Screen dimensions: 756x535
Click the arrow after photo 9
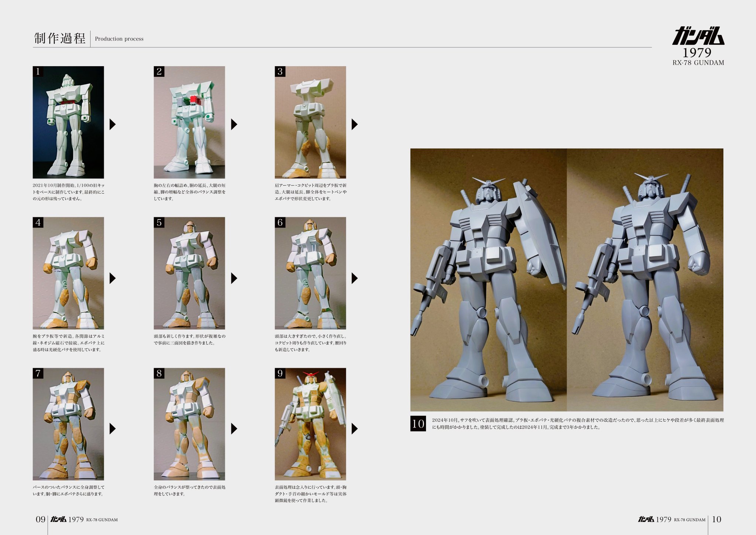click(x=354, y=429)
